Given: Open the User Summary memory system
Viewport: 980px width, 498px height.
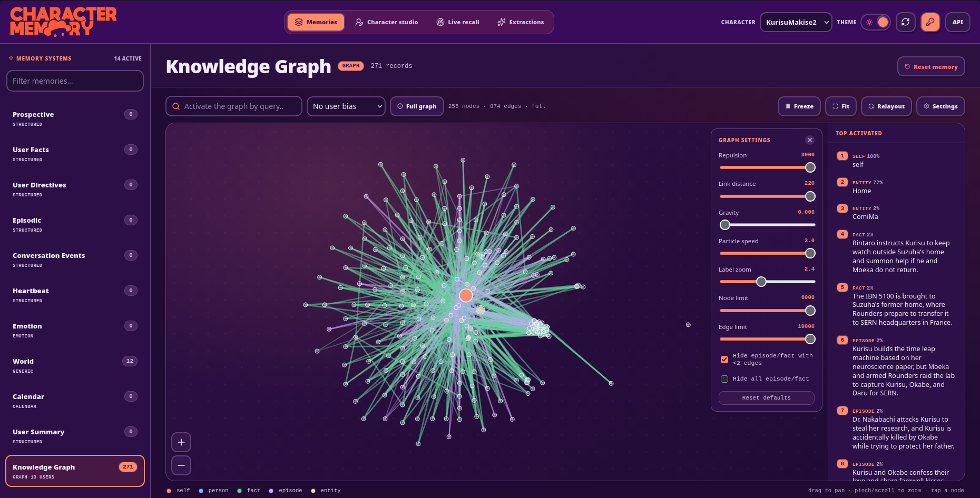Looking at the screenshot, I should coord(75,436).
